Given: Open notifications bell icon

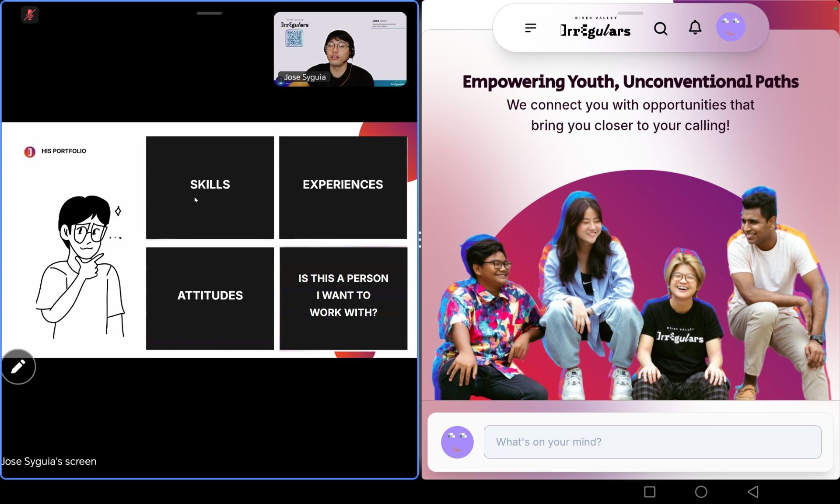Looking at the screenshot, I should pos(695,28).
